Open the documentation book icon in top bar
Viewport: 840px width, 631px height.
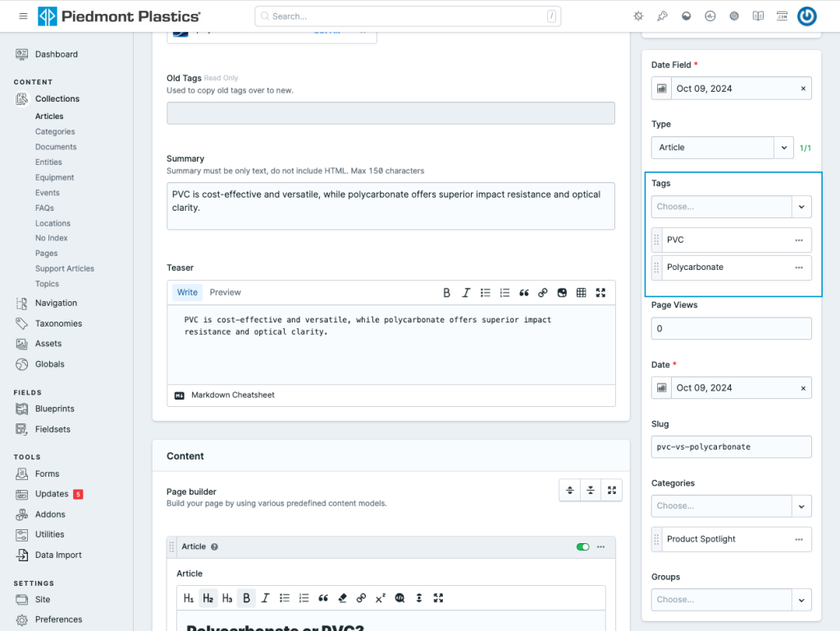(x=758, y=16)
